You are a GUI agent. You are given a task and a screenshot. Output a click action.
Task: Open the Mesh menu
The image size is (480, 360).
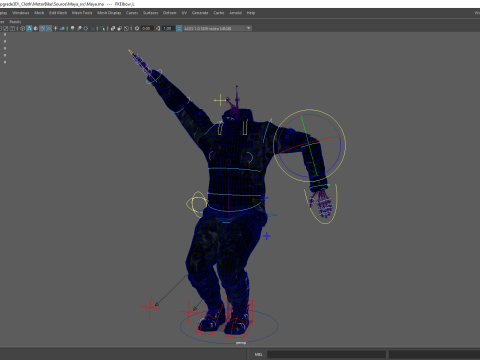(39, 13)
